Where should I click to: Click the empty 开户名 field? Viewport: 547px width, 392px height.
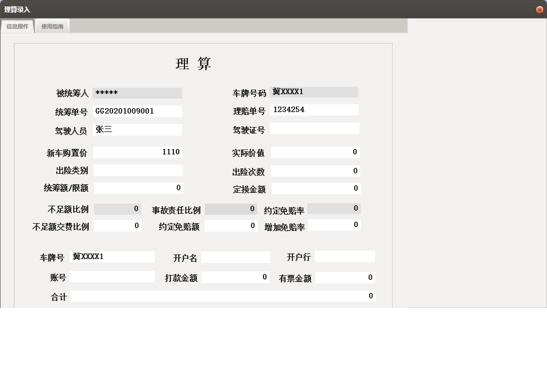pyautogui.click(x=236, y=257)
